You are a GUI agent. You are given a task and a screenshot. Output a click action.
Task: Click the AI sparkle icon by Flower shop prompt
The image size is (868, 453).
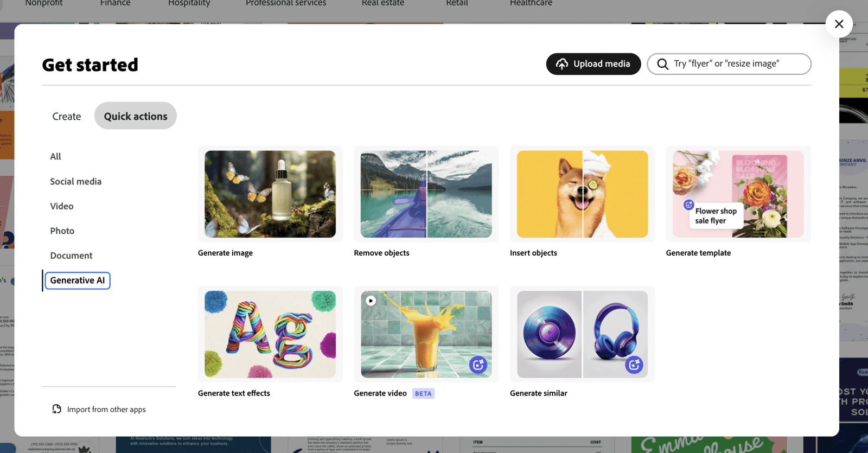coord(688,205)
